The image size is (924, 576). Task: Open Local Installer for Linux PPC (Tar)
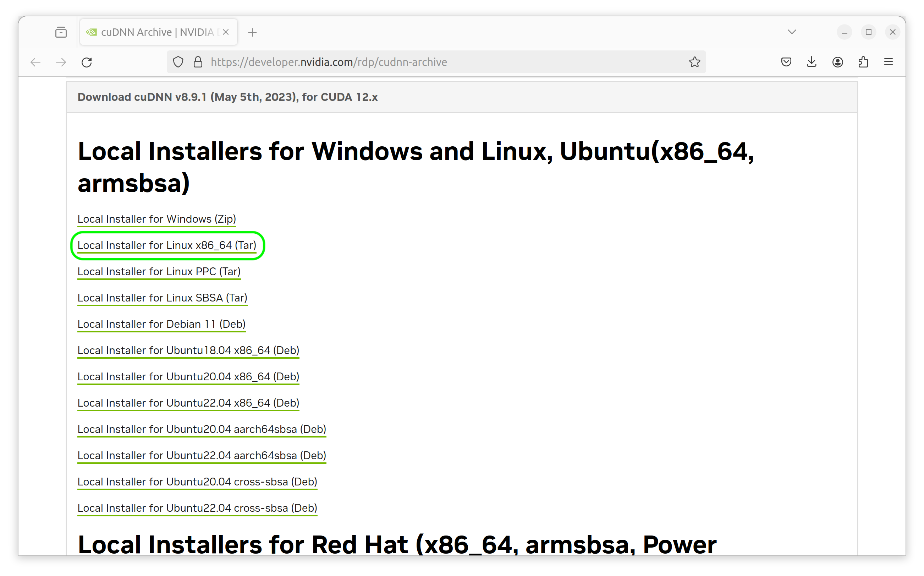[x=159, y=272]
